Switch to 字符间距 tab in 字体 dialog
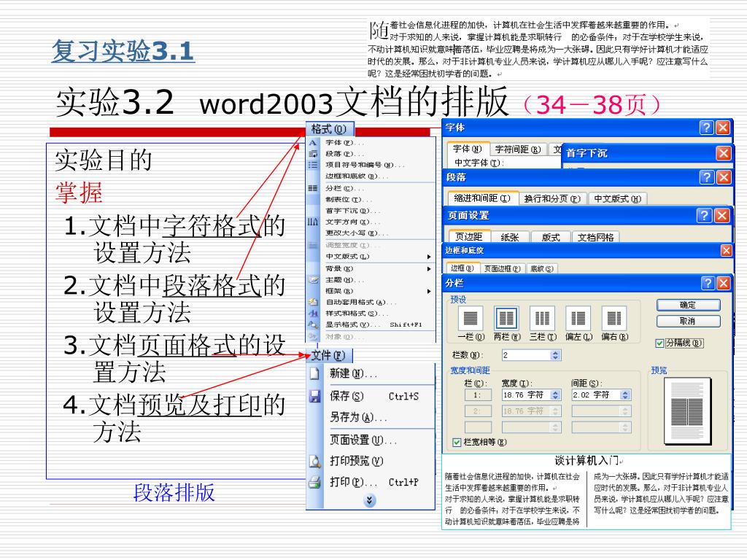The width and height of the screenshot is (747, 560). [x=518, y=149]
